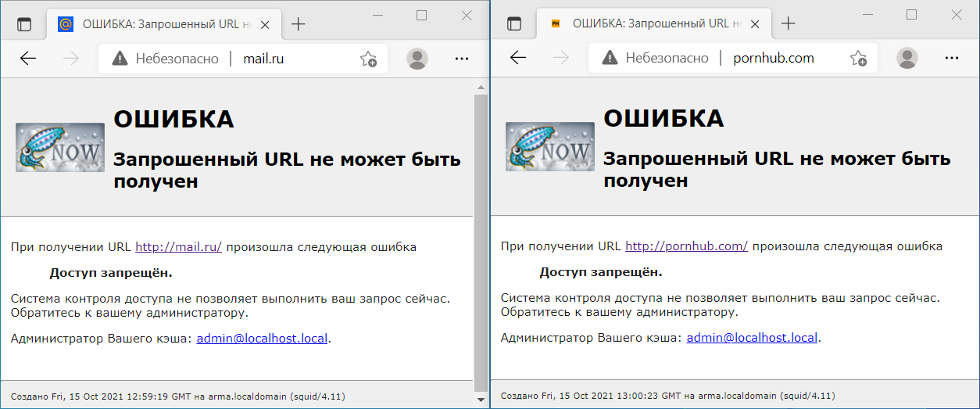Open settings and more menu in right window
The image size is (980, 409).
point(952,58)
